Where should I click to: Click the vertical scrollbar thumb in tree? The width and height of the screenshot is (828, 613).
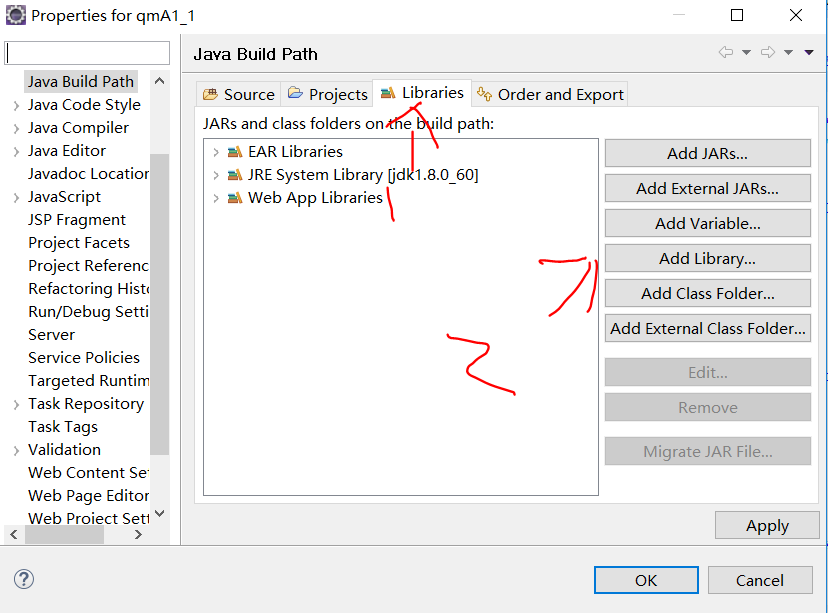click(x=159, y=304)
